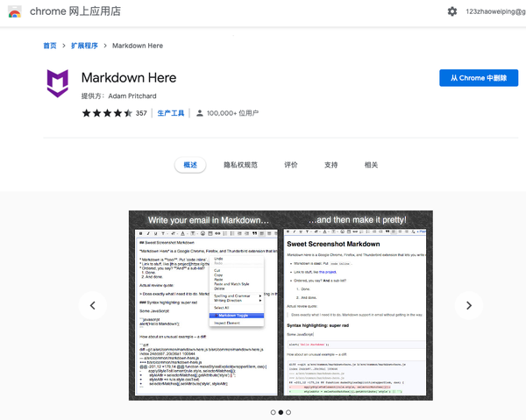Click chrome 网上应用店 title
Image resolution: width=526 pixels, height=420 pixels.
75,11
